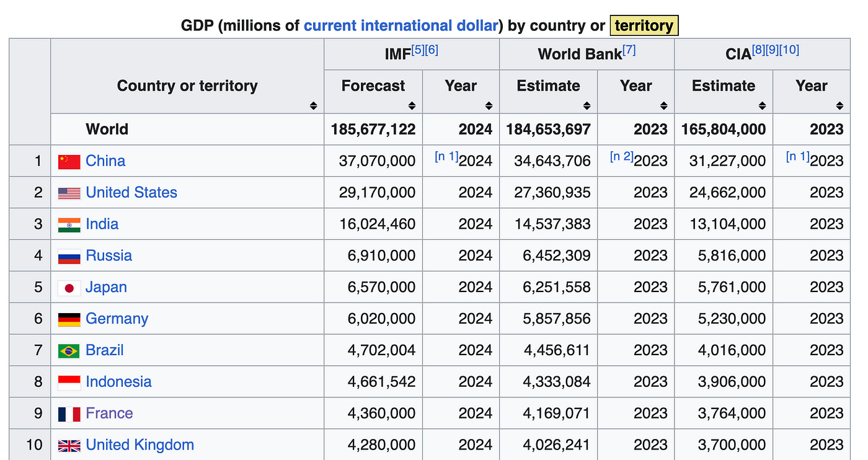Click Brazil's IMF forecast 4,702,004
The image size is (868, 460).
381,351
